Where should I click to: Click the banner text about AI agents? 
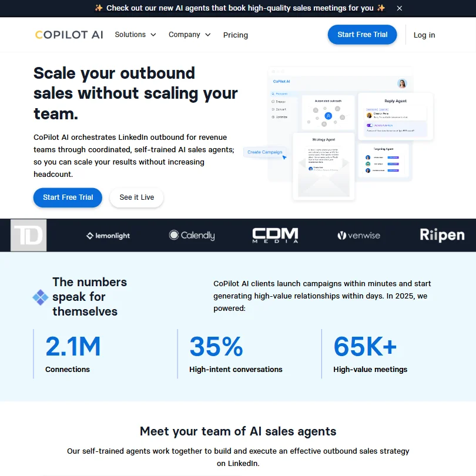(240, 8)
